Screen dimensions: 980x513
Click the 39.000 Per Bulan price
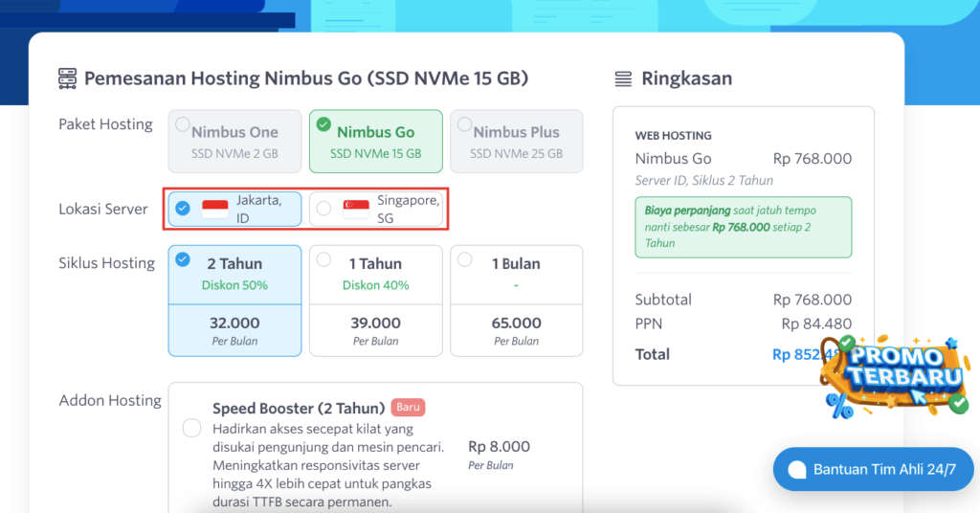[375, 330]
